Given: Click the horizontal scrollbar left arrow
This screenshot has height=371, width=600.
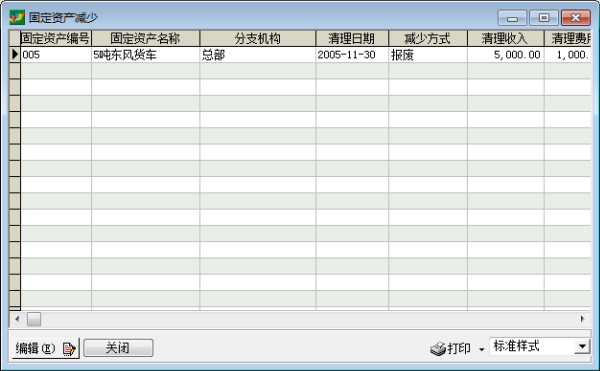Looking at the screenshot, I should click(17, 319).
